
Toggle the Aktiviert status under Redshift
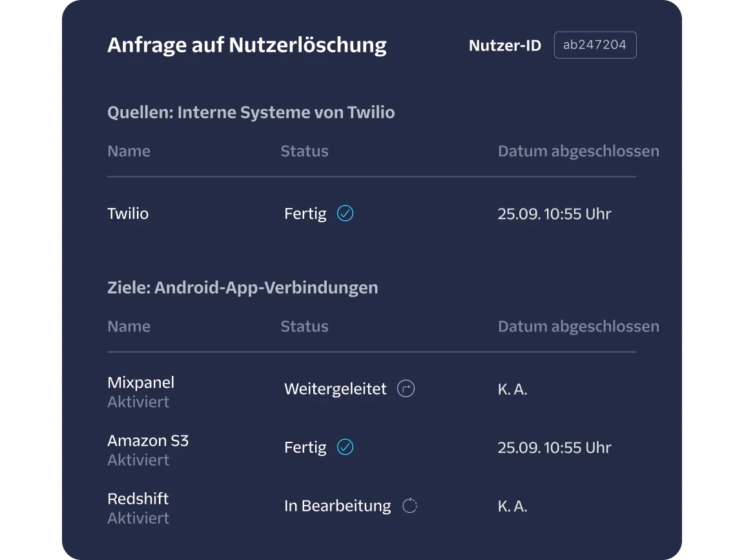138,517
